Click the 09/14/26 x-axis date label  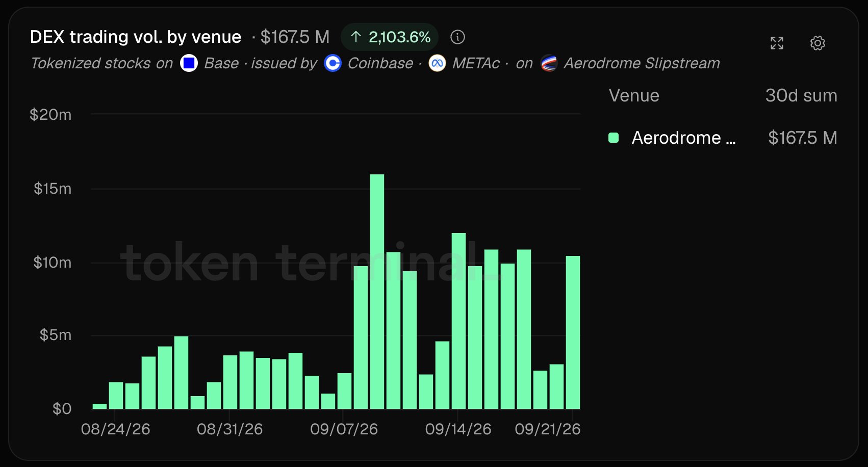pyautogui.click(x=458, y=429)
